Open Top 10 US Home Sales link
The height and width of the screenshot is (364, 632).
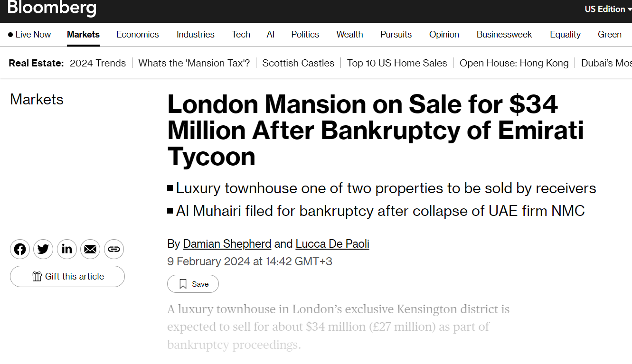coord(397,63)
